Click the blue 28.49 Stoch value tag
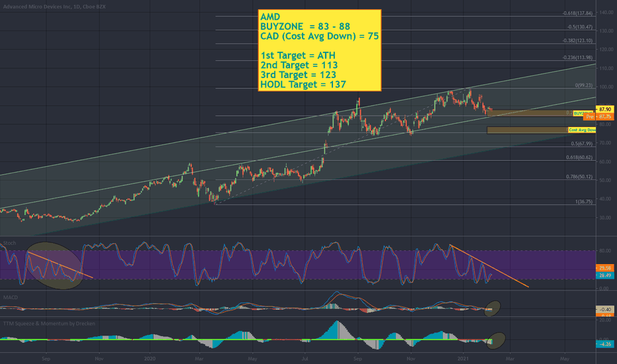This screenshot has width=617, height=364. (605, 275)
